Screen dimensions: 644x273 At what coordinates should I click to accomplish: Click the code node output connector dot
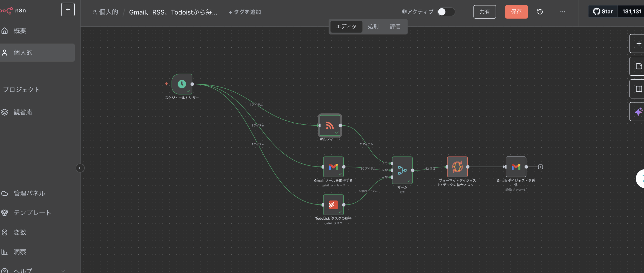[468, 167]
